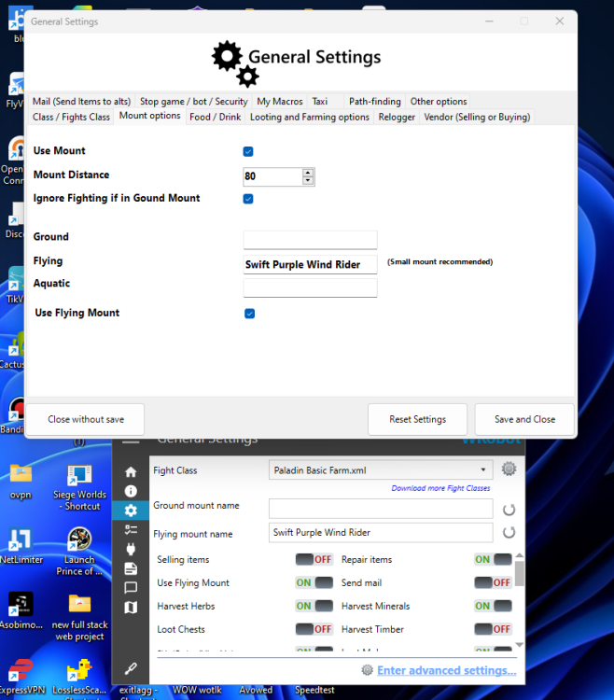Select the settings gear in WRobot sidebar
Screen dimensions: 614x700
pos(131,511)
